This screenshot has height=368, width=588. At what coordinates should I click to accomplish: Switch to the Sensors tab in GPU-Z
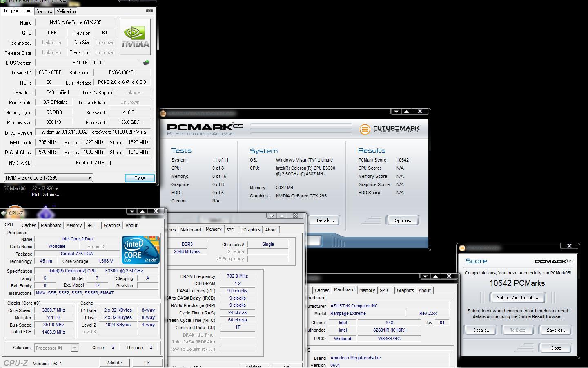[44, 11]
